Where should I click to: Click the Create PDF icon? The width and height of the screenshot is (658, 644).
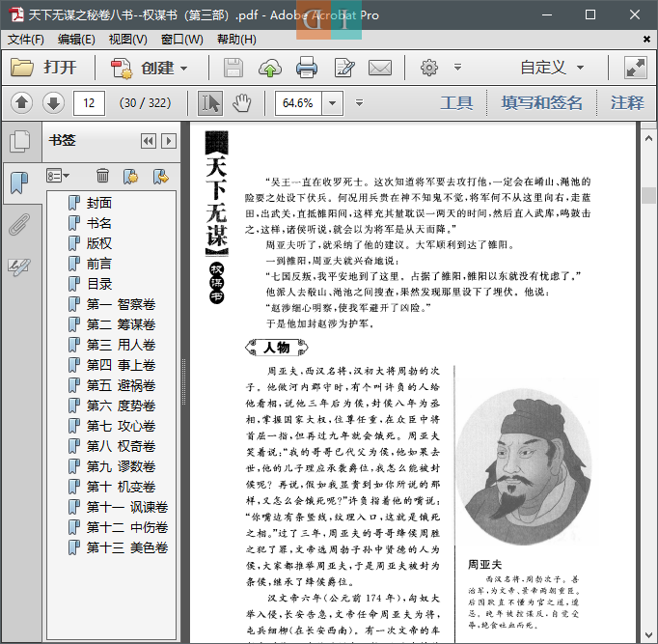point(122,68)
